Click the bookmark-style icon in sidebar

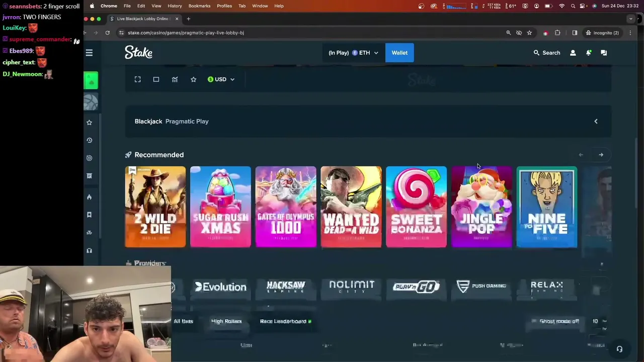tap(89, 215)
